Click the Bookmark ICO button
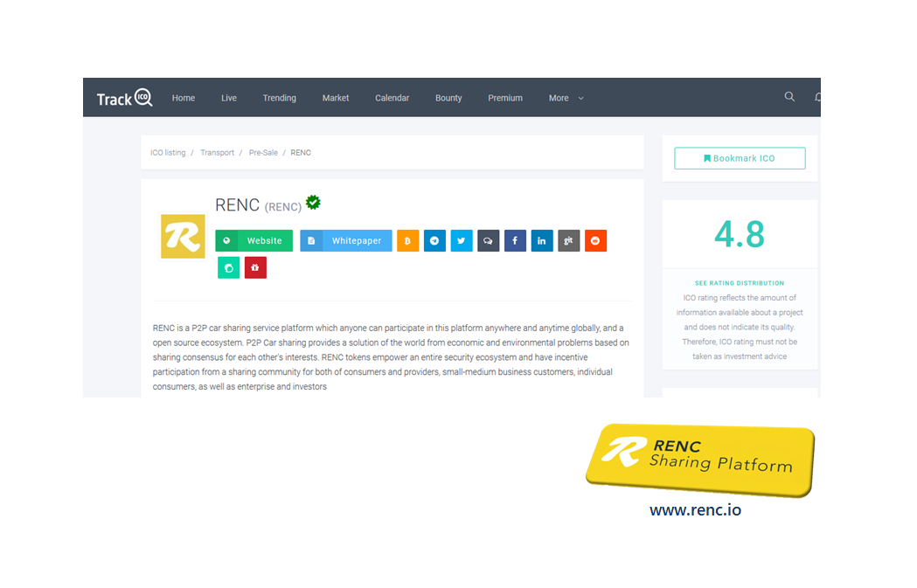Viewport: 917px width, 588px height. [x=740, y=158]
